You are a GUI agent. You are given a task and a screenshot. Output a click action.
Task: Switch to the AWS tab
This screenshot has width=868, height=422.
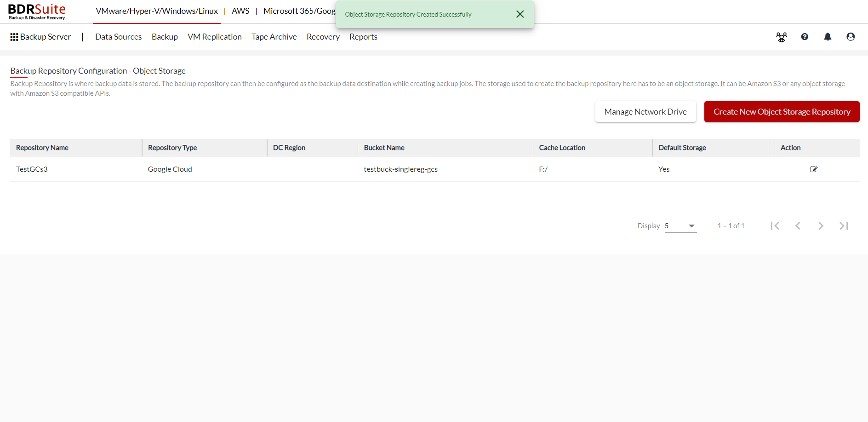coord(240,11)
